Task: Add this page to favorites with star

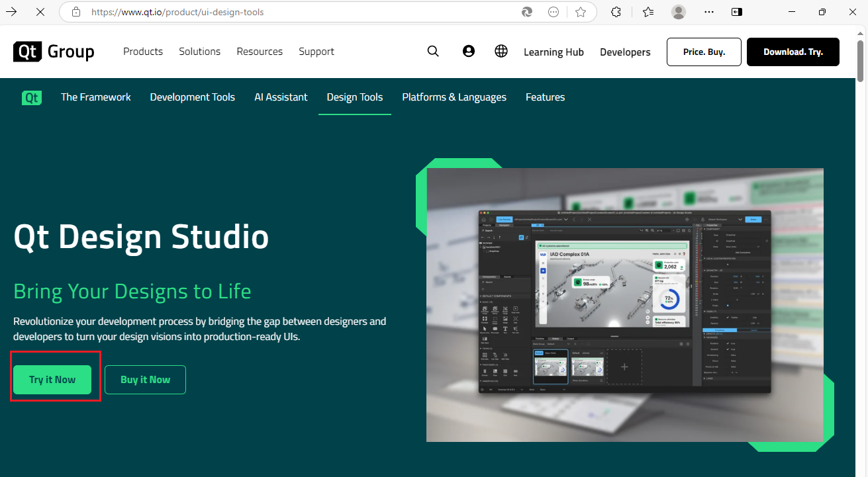Action: tap(581, 12)
